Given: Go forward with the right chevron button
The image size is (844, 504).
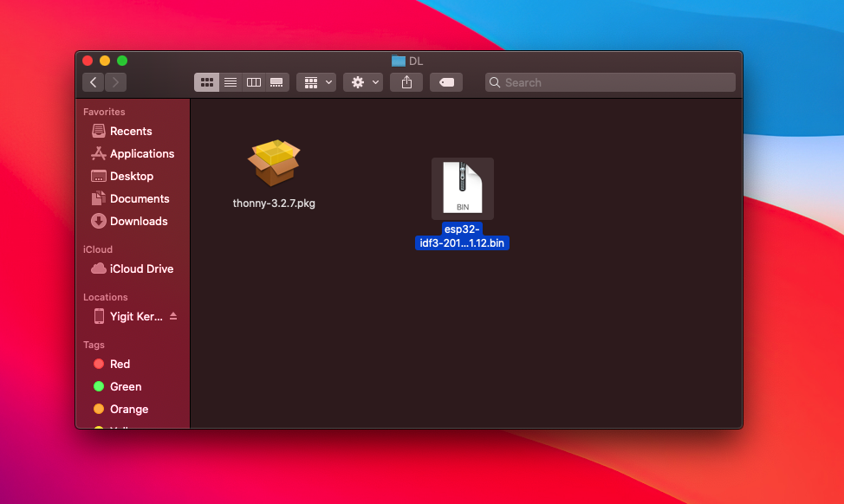Looking at the screenshot, I should [x=116, y=82].
